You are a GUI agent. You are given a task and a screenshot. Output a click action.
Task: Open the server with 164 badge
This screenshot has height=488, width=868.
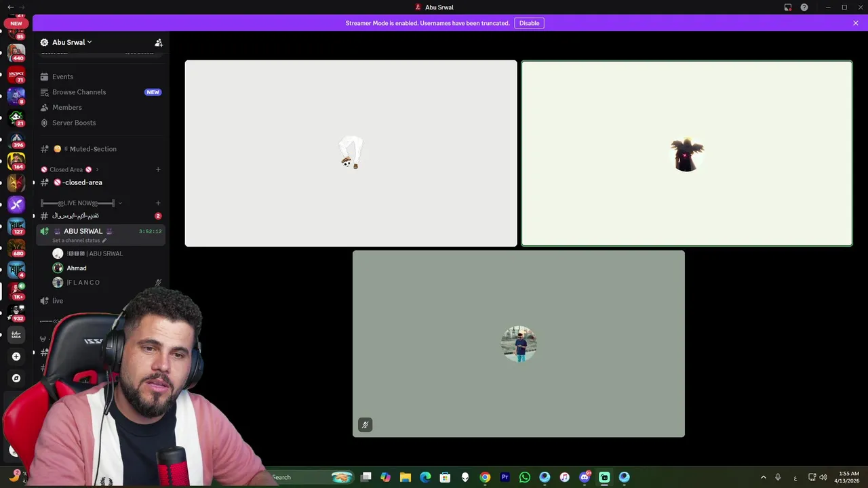[x=16, y=161]
